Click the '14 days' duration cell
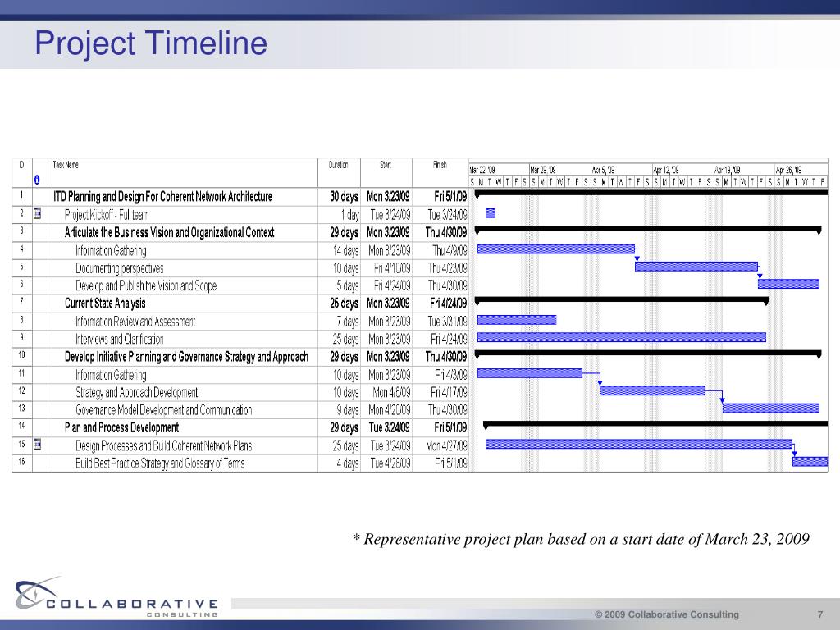This screenshot has width=840, height=630. pos(345,251)
